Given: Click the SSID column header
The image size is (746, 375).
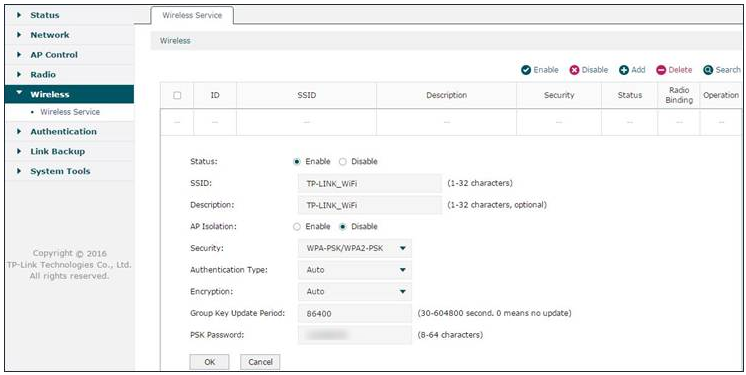Looking at the screenshot, I should pos(306,95).
